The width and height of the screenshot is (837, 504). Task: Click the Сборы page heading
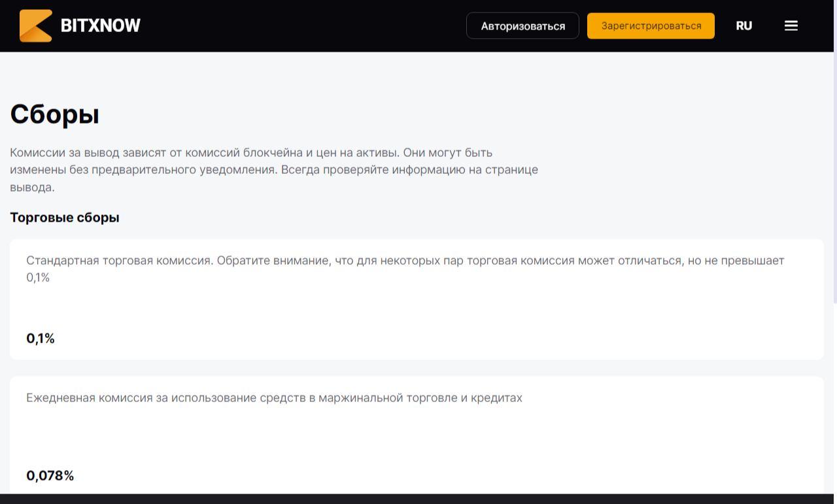tap(55, 114)
